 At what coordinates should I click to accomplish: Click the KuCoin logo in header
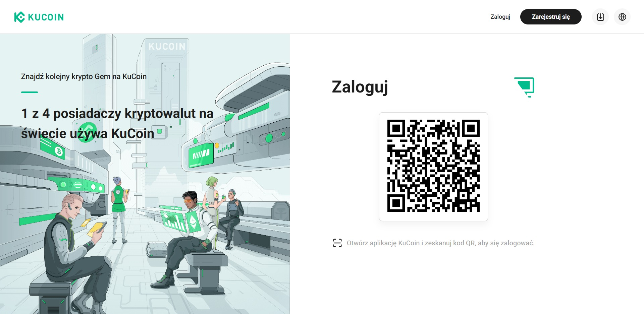[x=39, y=17]
